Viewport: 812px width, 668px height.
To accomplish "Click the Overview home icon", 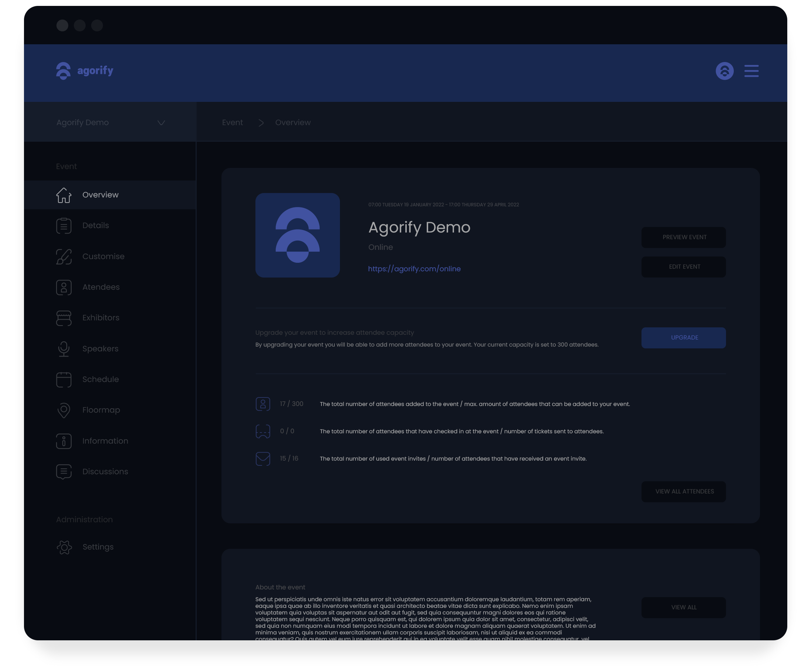I will coord(64,195).
